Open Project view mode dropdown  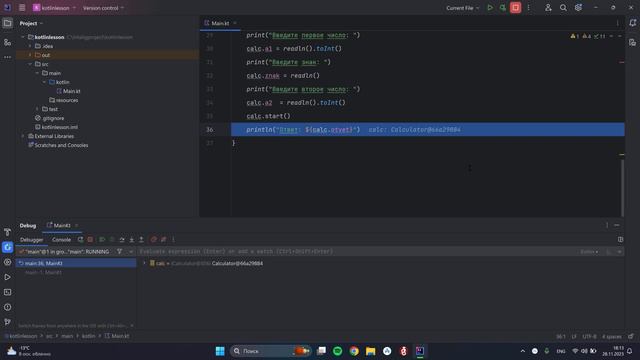pyautogui.click(x=31, y=23)
